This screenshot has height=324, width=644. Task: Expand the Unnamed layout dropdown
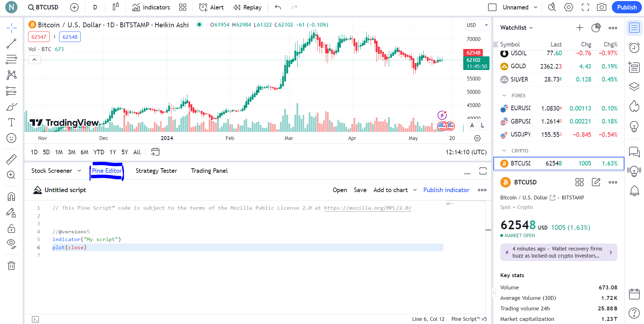click(536, 7)
